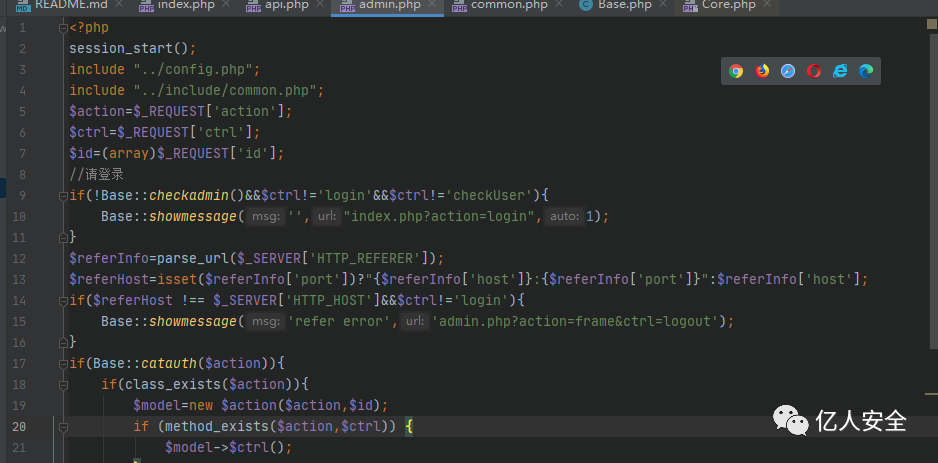Collapse the class_exists block at line 18
938x463 pixels.
tap(63, 384)
